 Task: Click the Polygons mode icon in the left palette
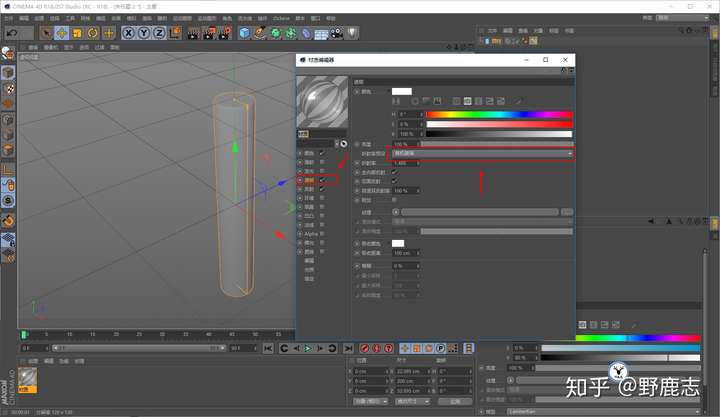(8, 150)
